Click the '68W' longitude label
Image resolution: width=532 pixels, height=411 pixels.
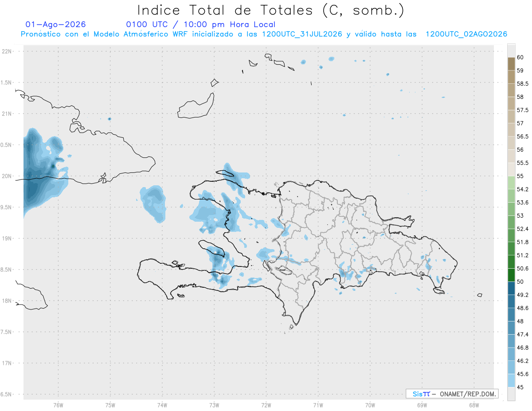[x=473, y=405]
